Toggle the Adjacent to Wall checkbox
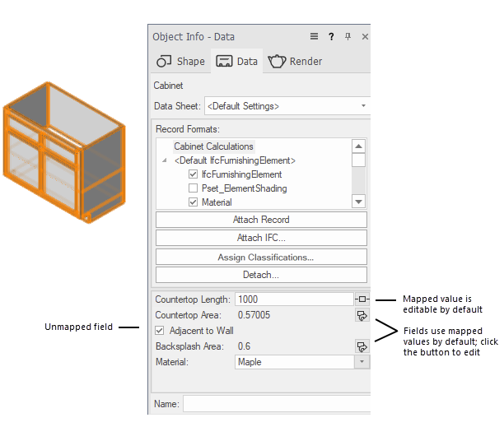Screen dimensions: 504x427 (x=161, y=331)
